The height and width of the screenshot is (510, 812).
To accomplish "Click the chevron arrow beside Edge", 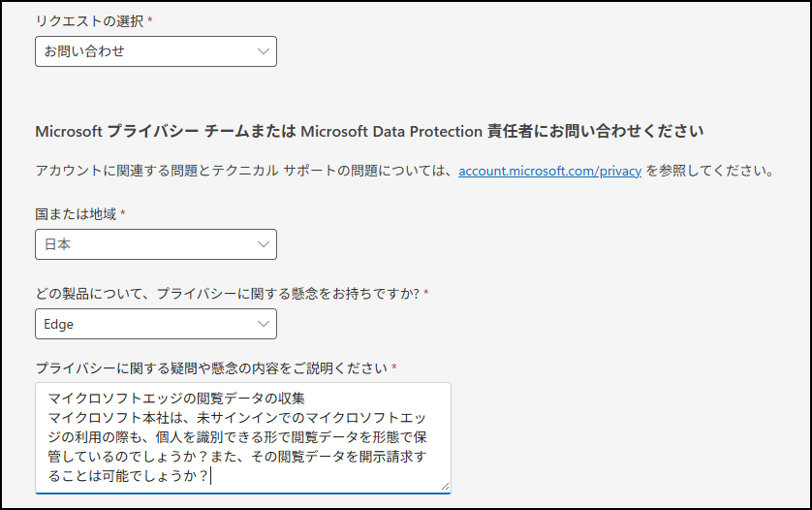I will coord(264,324).
